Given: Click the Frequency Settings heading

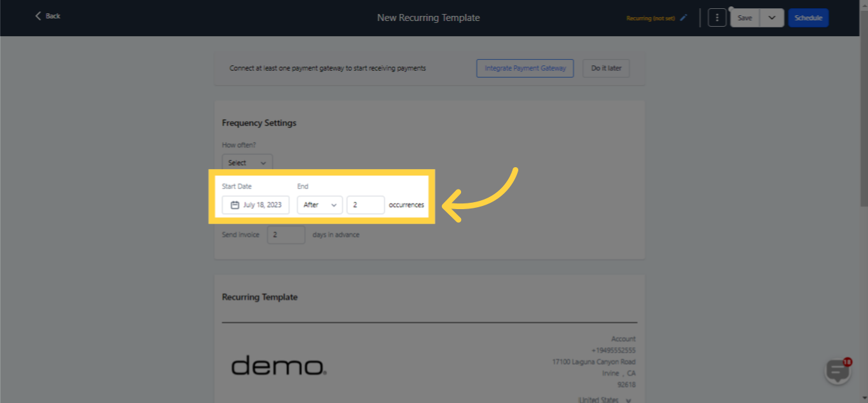Looking at the screenshot, I should (x=259, y=123).
